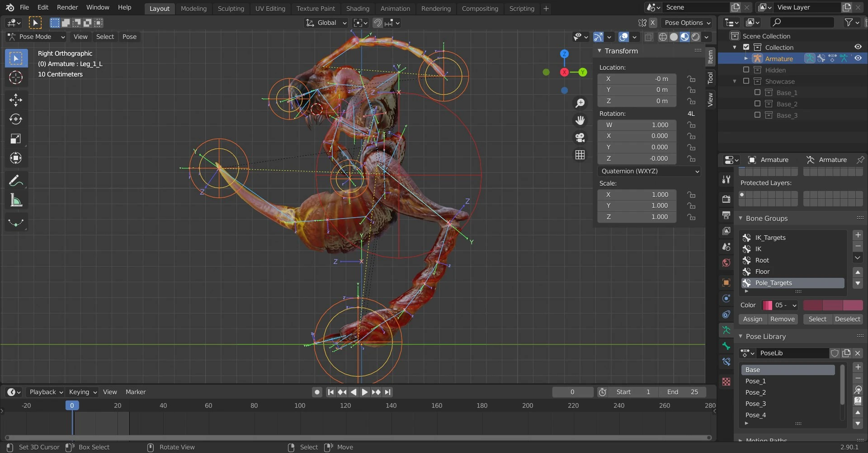Open the Quaternion (WXYZ) rotation mode dropdown
This screenshot has height=453, width=868.
(x=649, y=171)
